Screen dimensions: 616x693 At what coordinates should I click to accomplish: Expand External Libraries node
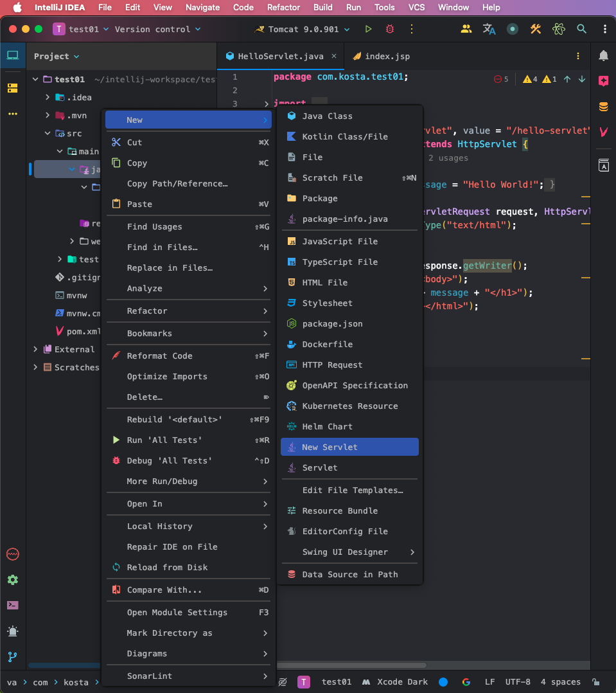[x=35, y=349]
